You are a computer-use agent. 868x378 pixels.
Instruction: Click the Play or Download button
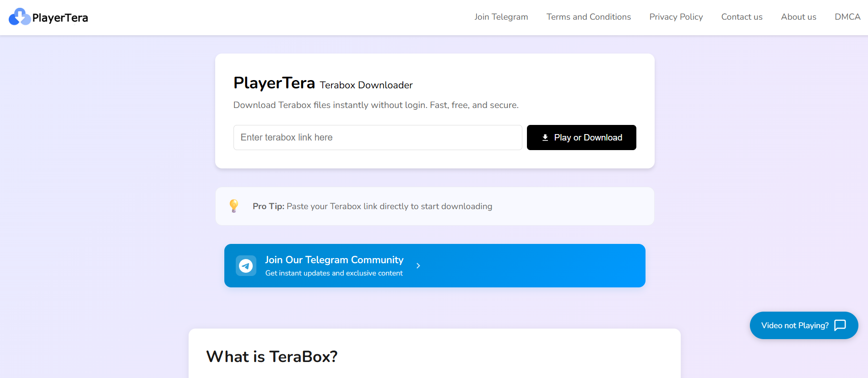(x=581, y=137)
